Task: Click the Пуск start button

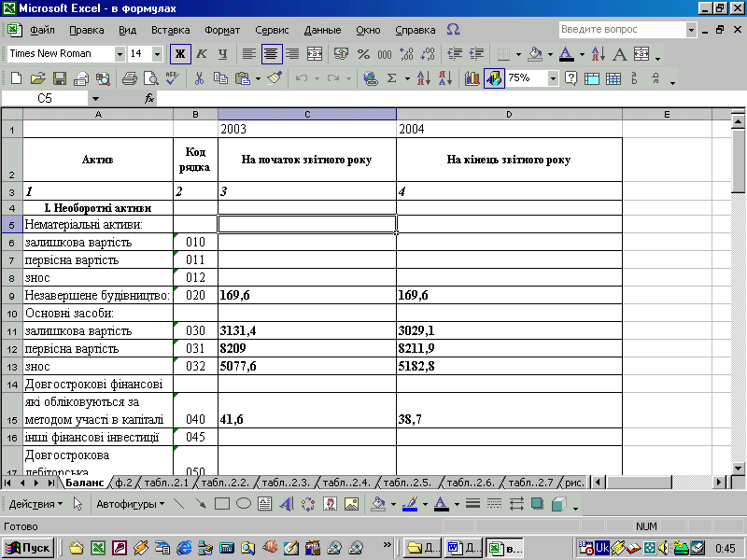Action: tap(29, 548)
